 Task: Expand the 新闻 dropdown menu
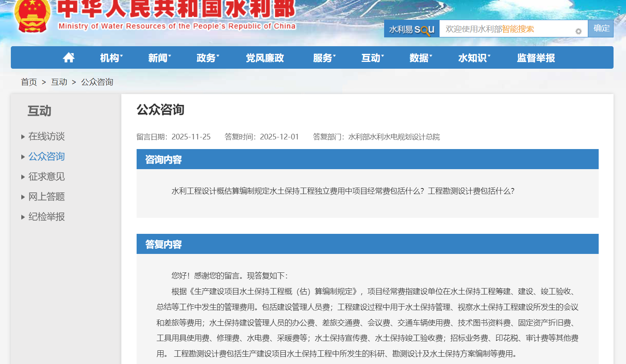pyautogui.click(x=159, y=58)
